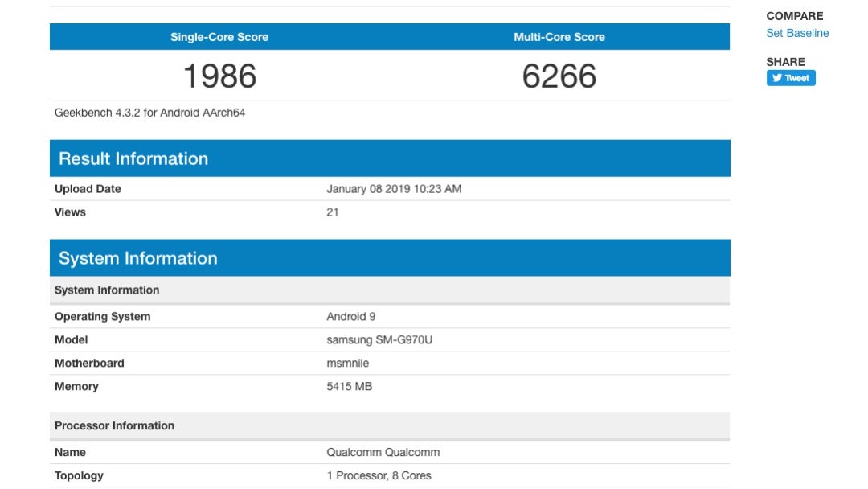868x489 pixels.
Task: Click the Twitter bird icon in Tweet button
Action: (x=776, y=78)
